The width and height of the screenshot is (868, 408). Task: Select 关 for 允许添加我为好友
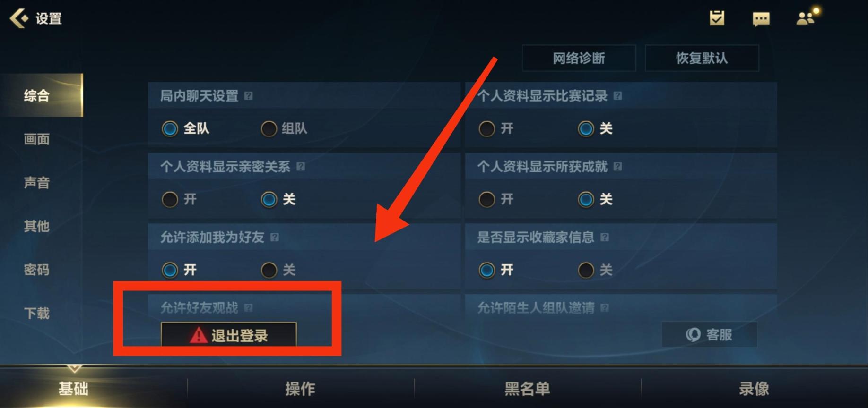tap(278, 270)
